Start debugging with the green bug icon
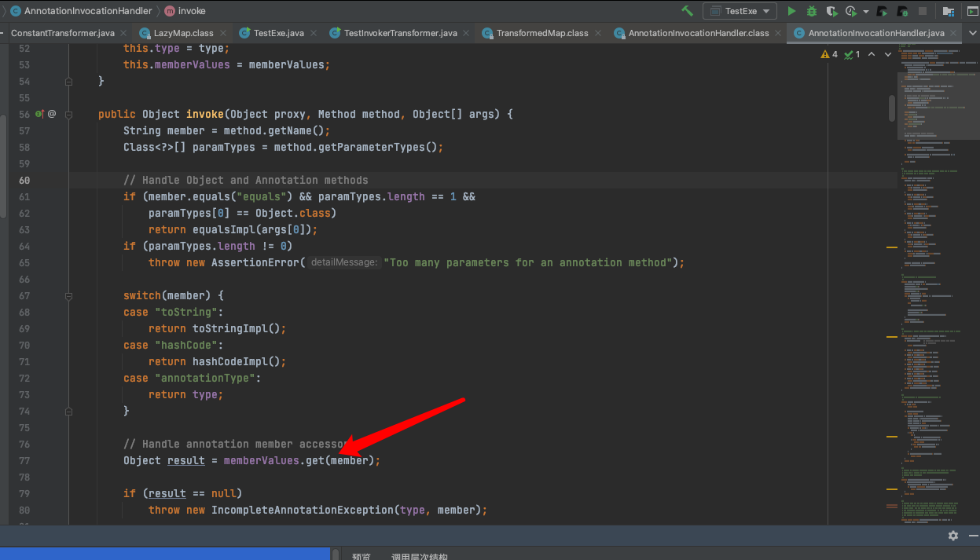 (812, 11)
